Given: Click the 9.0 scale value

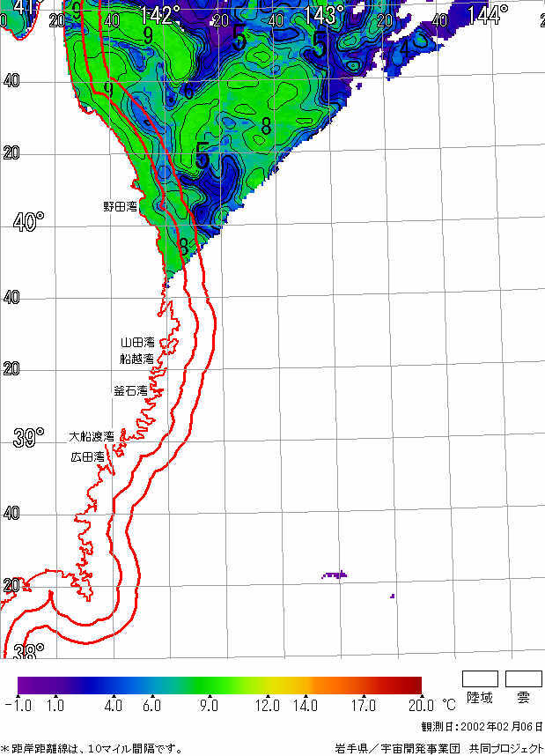Looking at the screenshot, I should pyautogui.click(x=209, y=706).
